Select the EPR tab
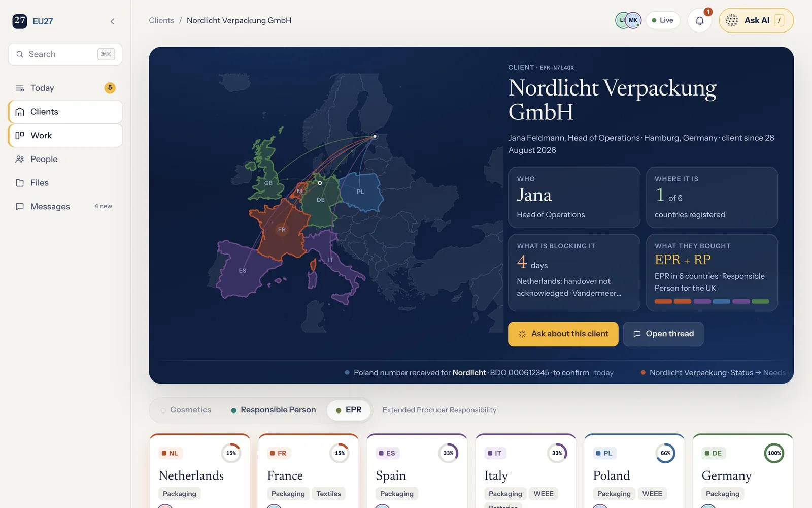The height and width of the screenshot is (508, 812). (x=349, y=410)
